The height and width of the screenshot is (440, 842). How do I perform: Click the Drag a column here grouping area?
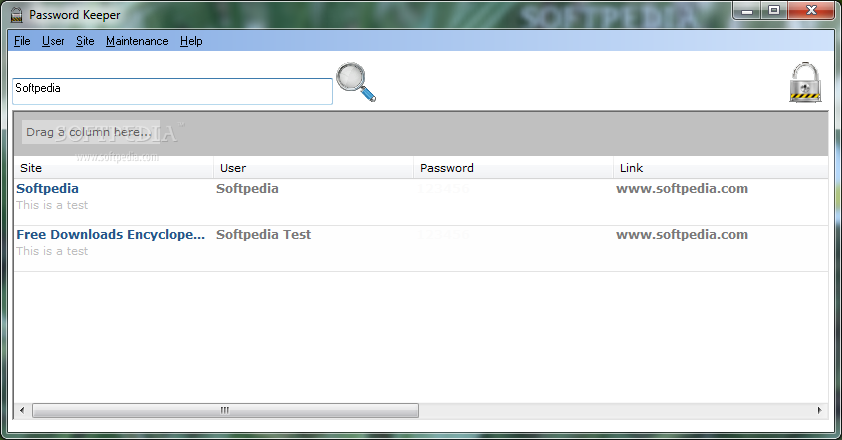pos(89,132)
